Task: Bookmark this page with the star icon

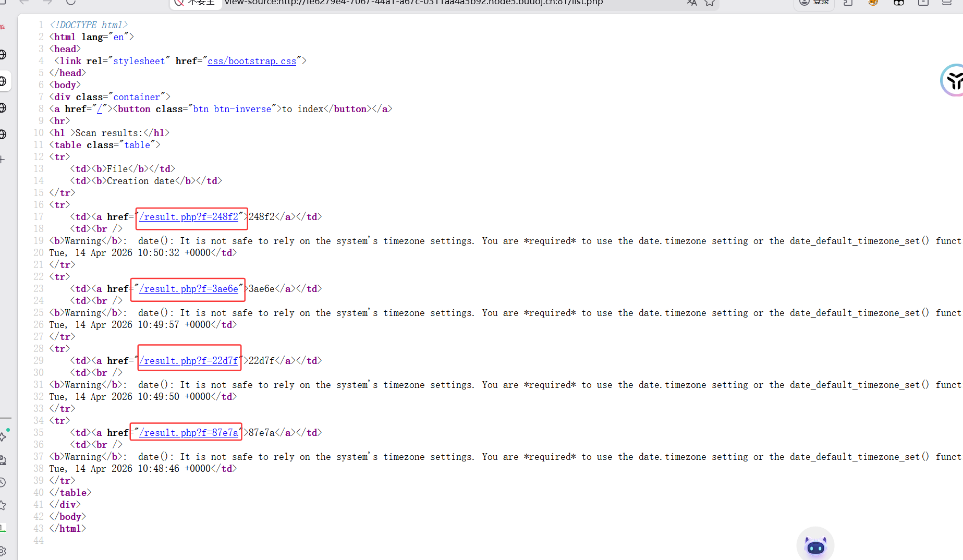Action: click(710, 3)
